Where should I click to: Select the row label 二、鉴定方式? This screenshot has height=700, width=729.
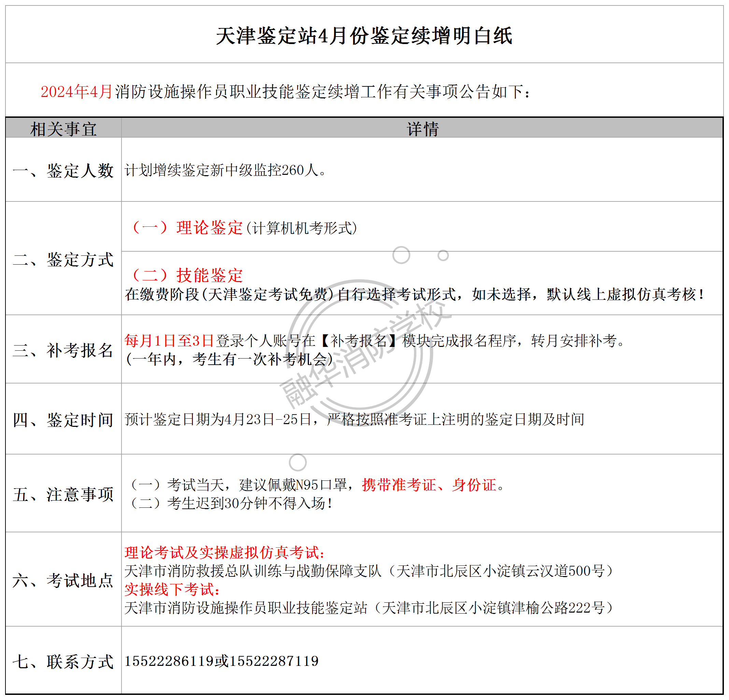[x=63, y=260]
